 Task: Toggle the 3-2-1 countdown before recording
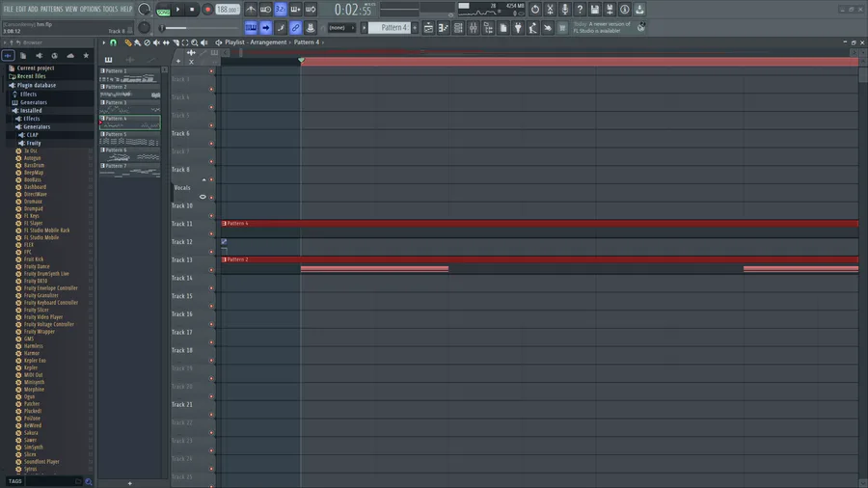point(281,10)
